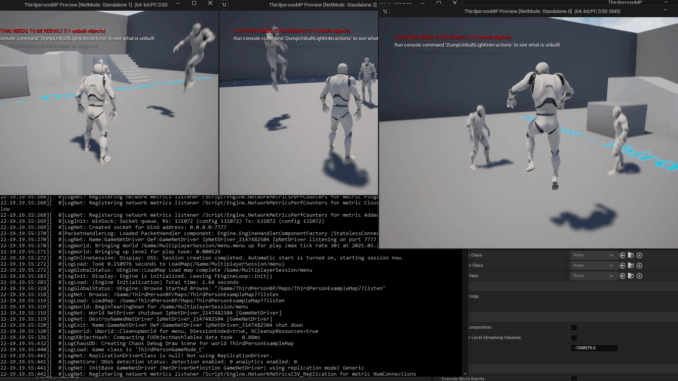Browse folder icon in middle Class row
The image size is (678, 381).
[631, 266]
